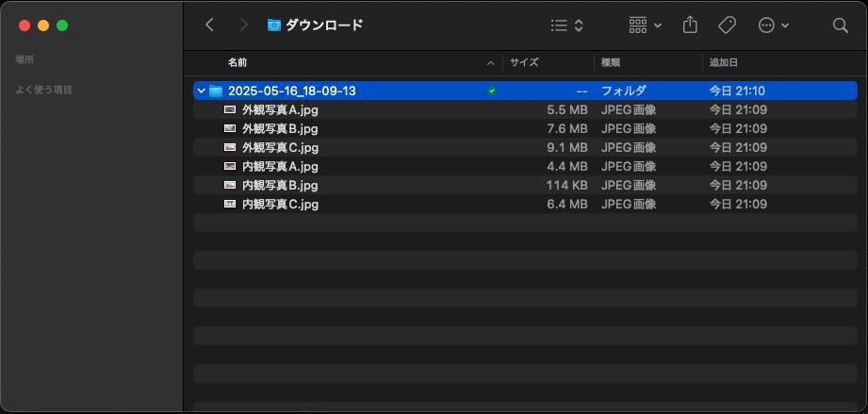Sort by 名前 column header

coord(237,62)
